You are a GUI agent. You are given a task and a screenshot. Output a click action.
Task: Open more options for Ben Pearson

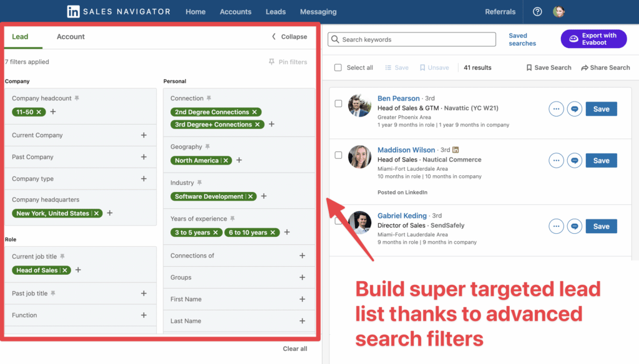[x=556, y=109]
